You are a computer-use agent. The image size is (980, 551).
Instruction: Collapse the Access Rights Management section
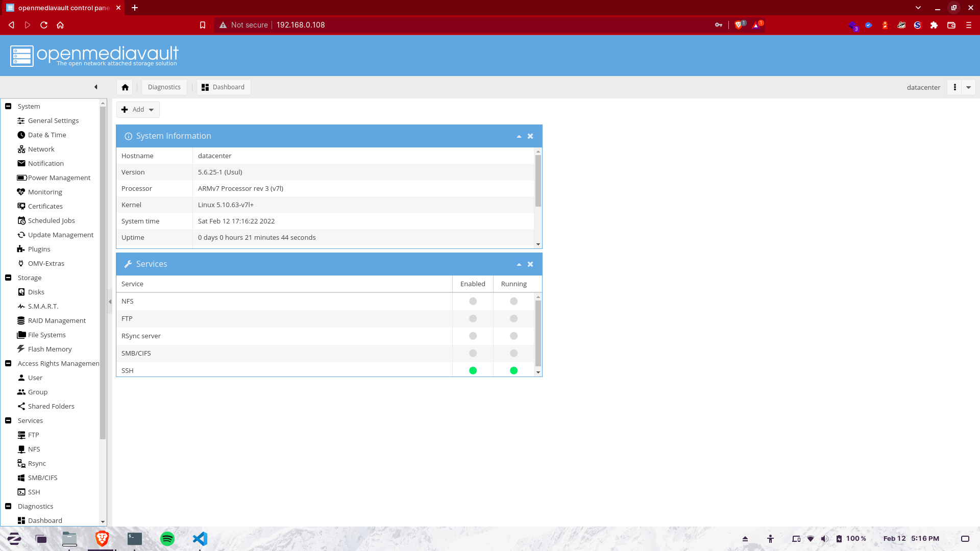click(8, 363)
